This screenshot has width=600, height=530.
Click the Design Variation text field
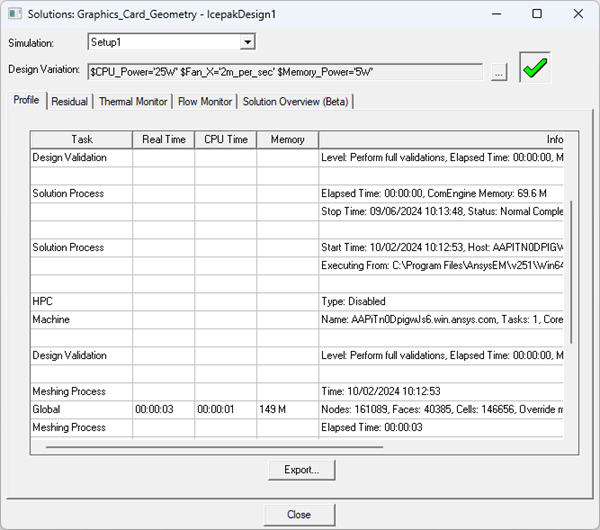285,72
